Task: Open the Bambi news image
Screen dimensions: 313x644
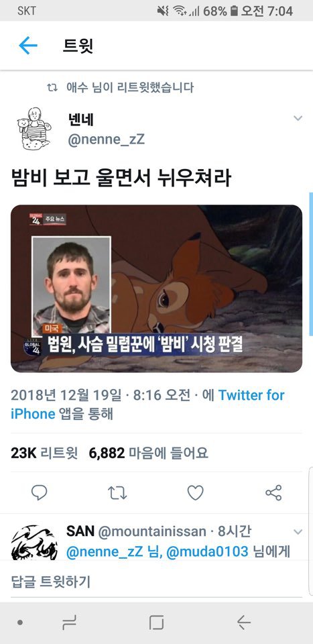Action: (x=156, y=288)
